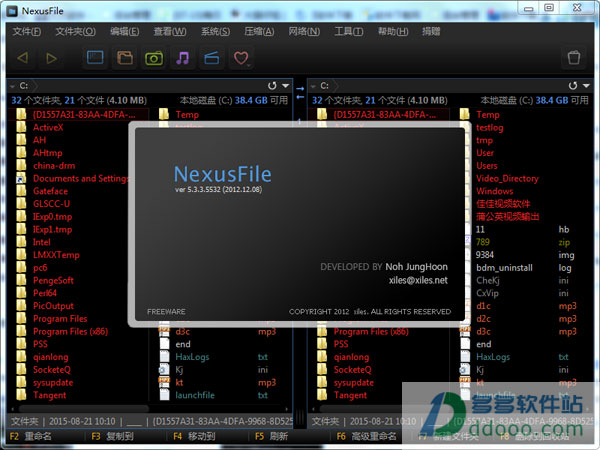Click left panel horizontal scrollbar
Viewport: 600px width, 450px height.
coord(84,409)
